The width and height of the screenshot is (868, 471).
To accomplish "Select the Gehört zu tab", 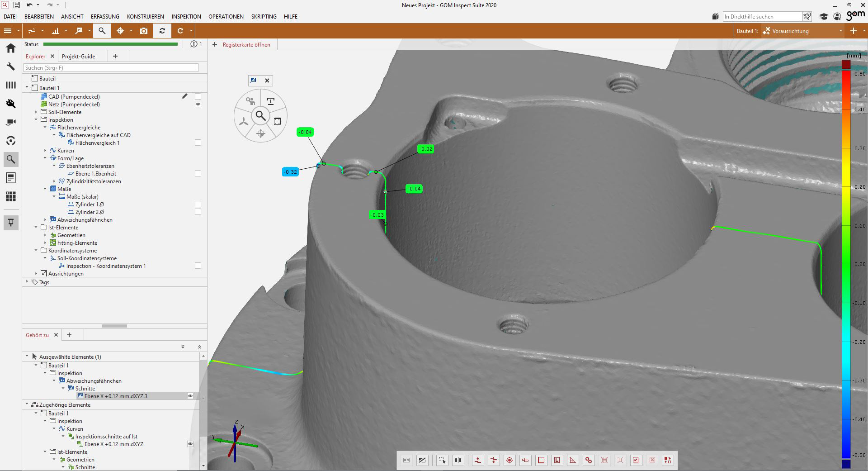I will 37,335.
